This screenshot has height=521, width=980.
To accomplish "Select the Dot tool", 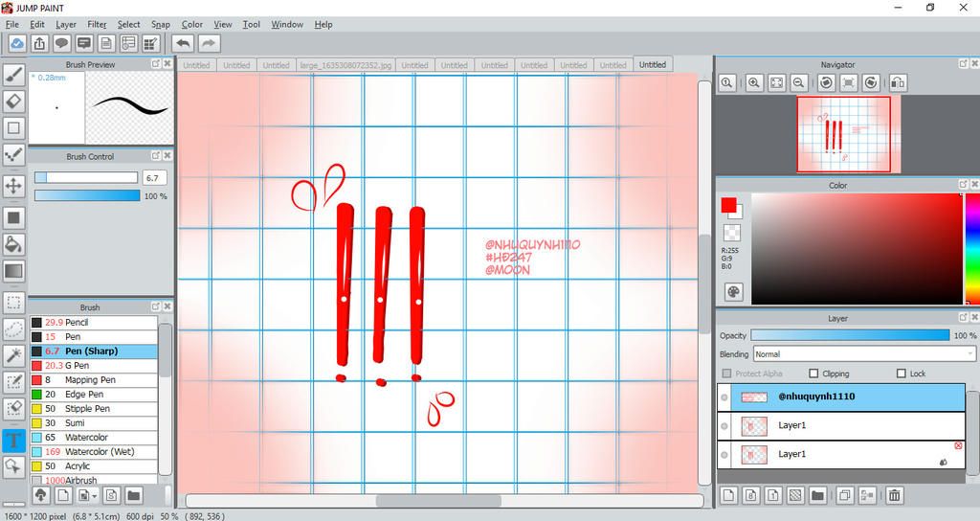I will pos(13,154).
